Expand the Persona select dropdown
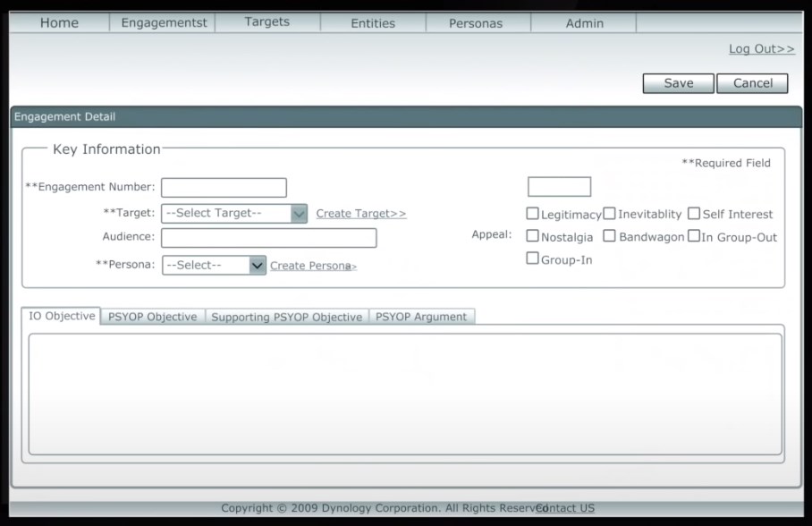812x526 pixels. (214, 266)
